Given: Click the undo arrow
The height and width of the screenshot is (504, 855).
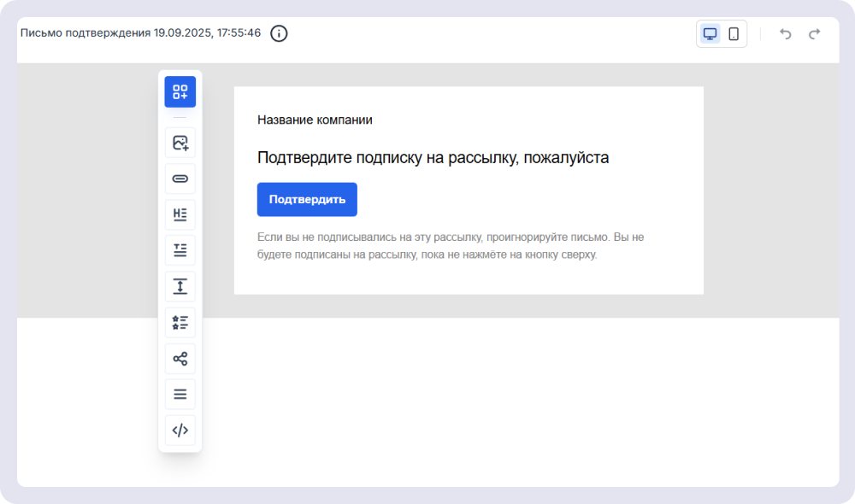Looking at the screenshot, I should (x=786, y=33).
